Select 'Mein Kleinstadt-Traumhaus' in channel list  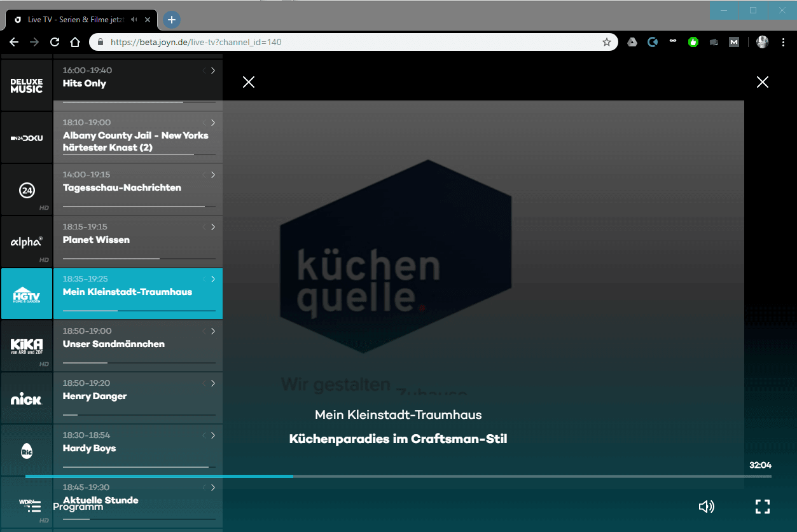tap(127, 292)
